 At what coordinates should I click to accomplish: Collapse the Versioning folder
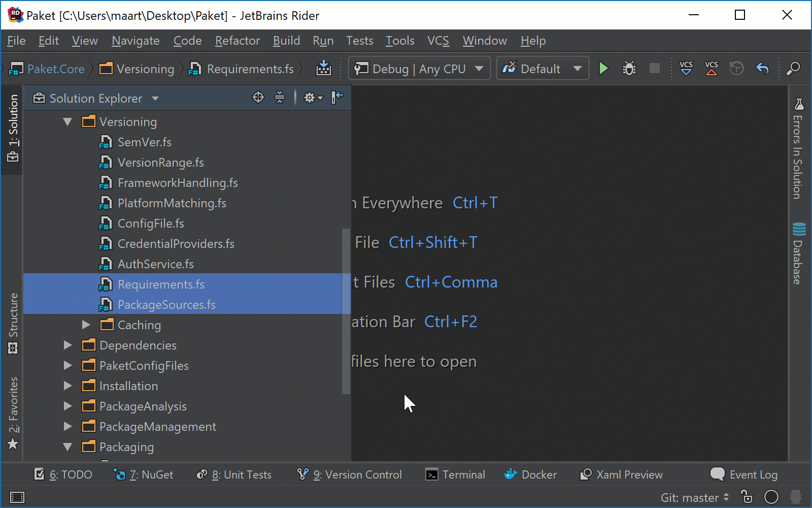click(x=67, y=122)
